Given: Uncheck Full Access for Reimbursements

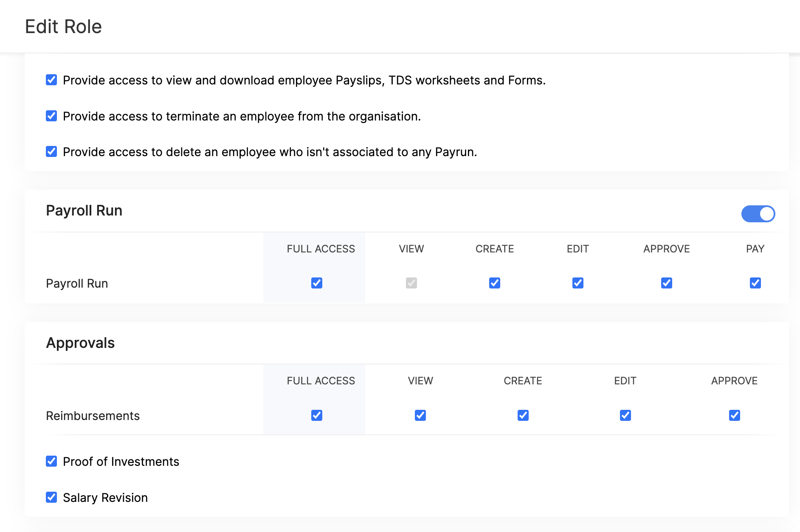Looking at the screenshot, I should click(317, 415).
